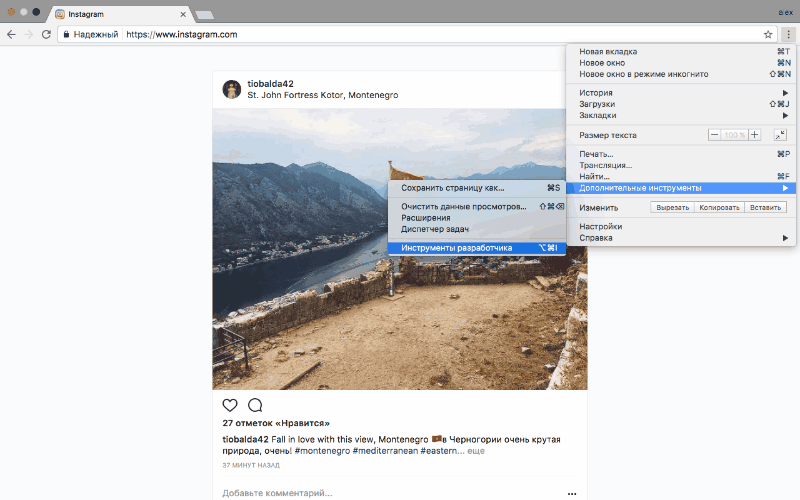Click the alex profile name at the top-right of Chrome
This screenshot has width=800, height=500.
[785, 12]
